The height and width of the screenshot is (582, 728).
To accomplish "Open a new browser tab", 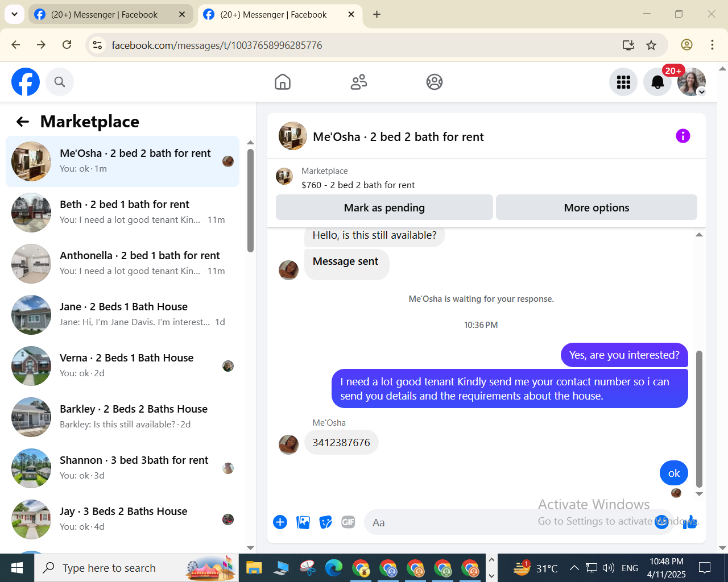I will 377,15.
